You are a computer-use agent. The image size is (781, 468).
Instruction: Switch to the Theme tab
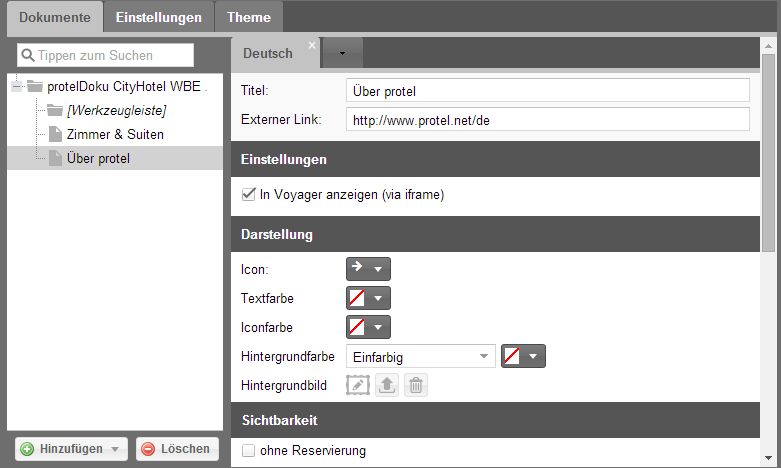click(x=249, y=17)
